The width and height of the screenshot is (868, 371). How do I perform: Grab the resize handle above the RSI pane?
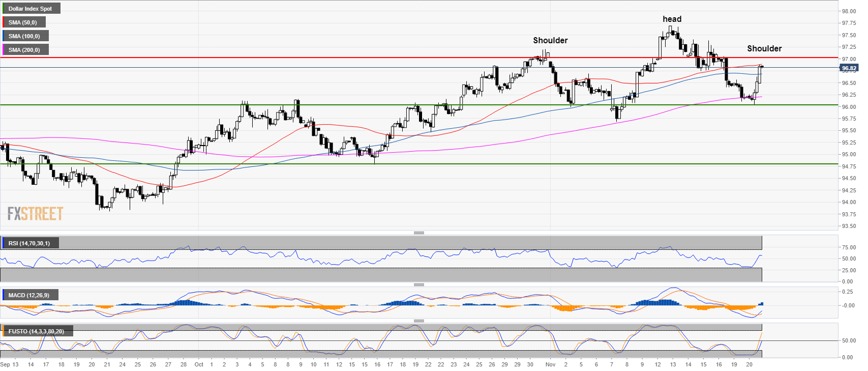pyautogui.click(x=418, y=233)
